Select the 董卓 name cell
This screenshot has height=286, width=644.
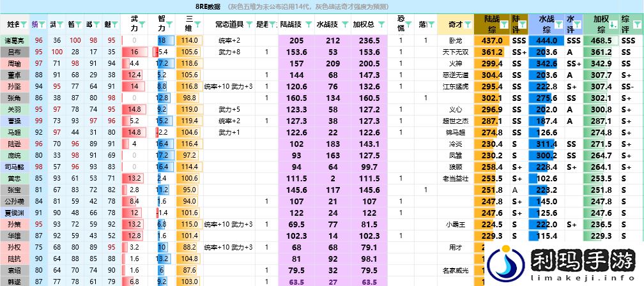[15, 75]
